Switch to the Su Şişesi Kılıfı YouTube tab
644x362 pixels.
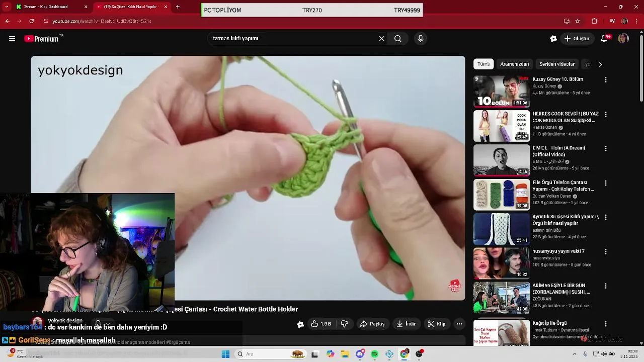coord(132,7)
